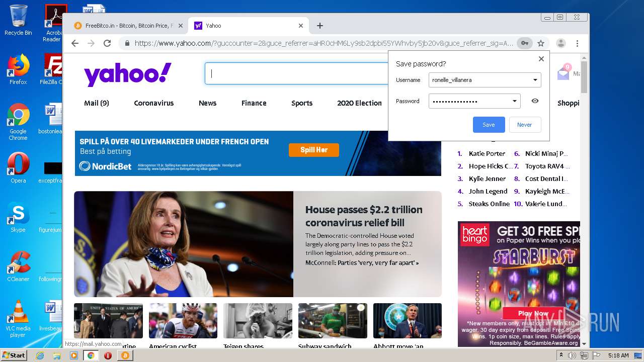Select the Yahoo tab
This screenshot has height=362, width=644.
coord(249,26)
